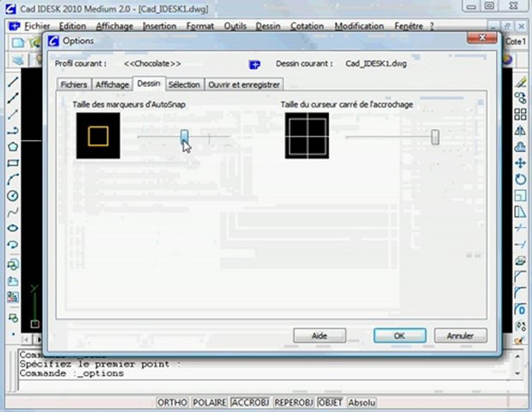The height and width of the screenshot is (412, 532).
Task: Switch to the Affichage options tab
Action: point(112,85)
